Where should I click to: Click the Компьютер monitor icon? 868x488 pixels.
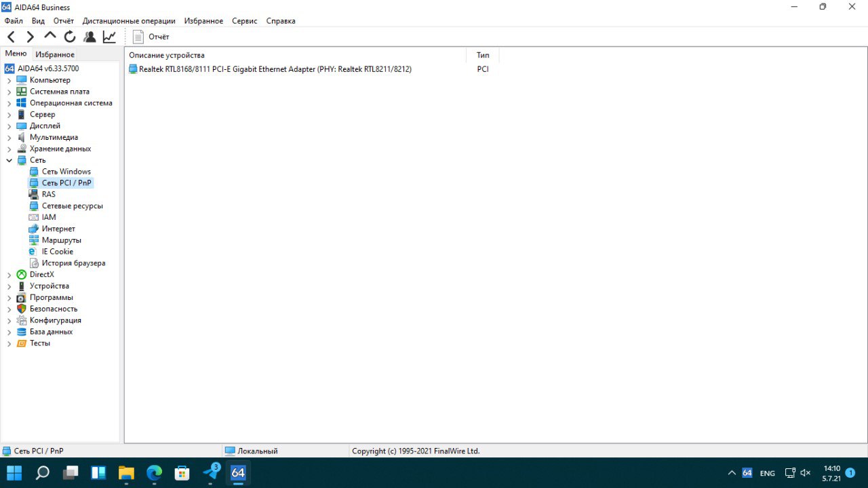click(x=22, y=80)
